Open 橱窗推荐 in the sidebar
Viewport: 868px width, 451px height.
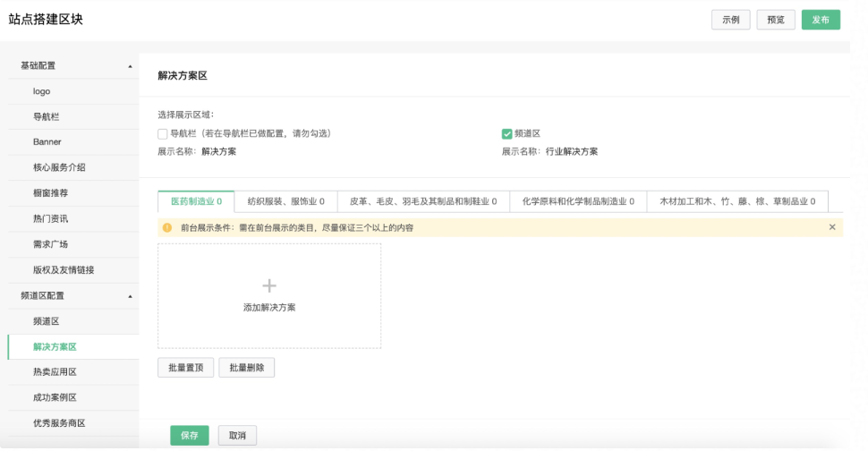coord(73,193)
